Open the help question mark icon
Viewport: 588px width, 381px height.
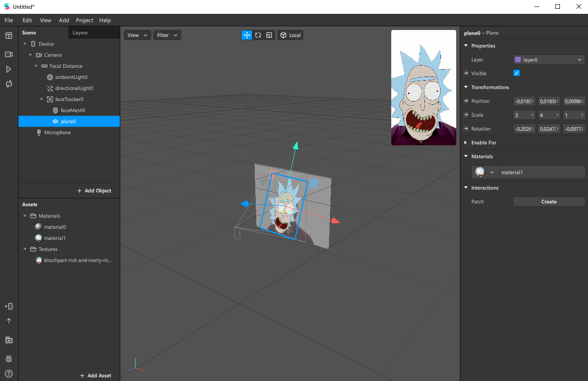(x=9, y=373)
